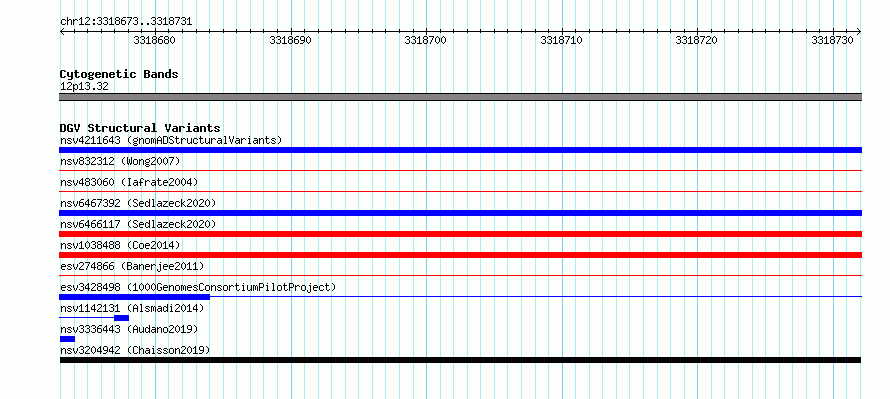Click ruler position 3318700
This screenshot has width=890, height=399.
(426, 40)
